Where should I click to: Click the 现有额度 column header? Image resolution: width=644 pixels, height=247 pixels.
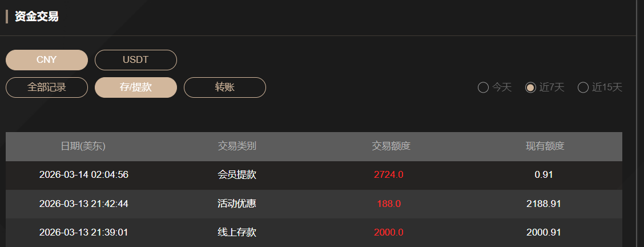coord(545,146)
